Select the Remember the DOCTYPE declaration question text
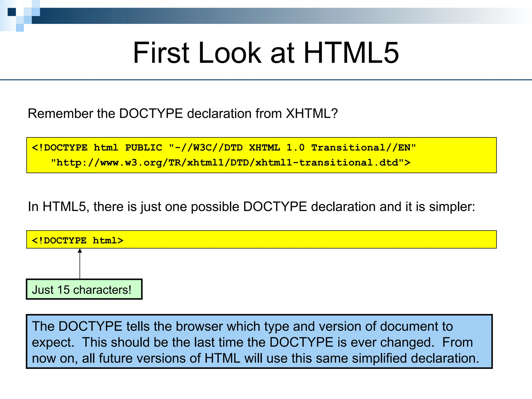This screenshot has width=532, height=399. pyautogui.click(x=182, y=114)
